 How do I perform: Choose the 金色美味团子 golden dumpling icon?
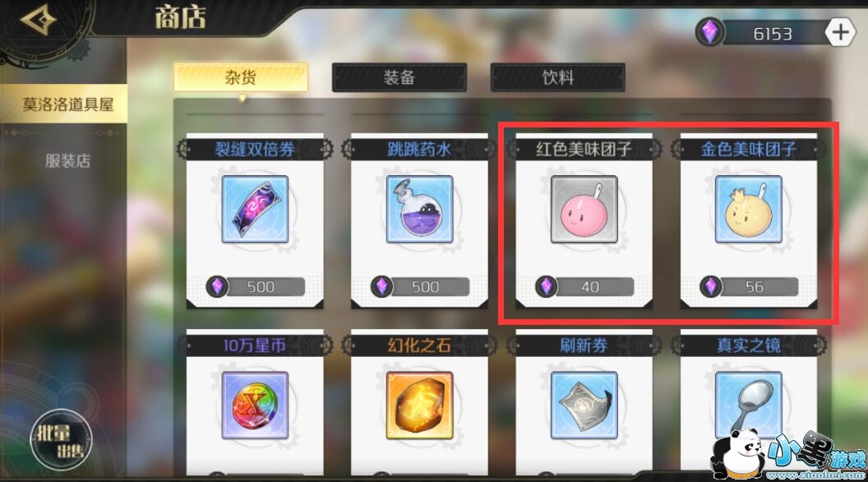pyautogui.click(x=749, y=210)
